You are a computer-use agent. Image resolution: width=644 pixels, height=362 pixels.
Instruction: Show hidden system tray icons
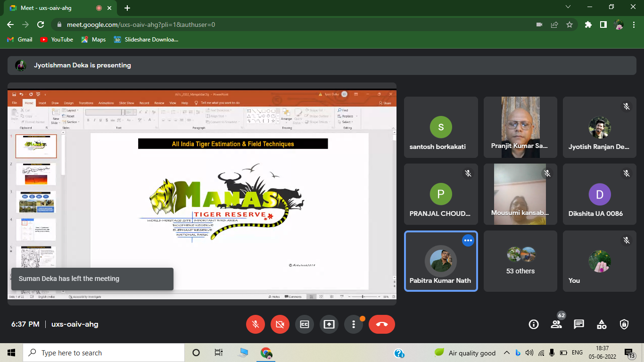click(507, 353)
